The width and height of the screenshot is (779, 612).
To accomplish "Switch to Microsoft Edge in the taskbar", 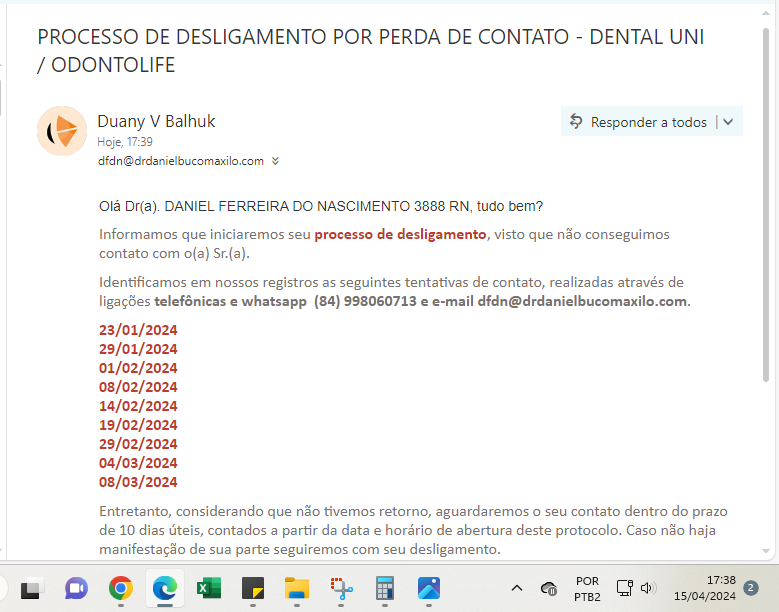I will [x=164, y=589].
